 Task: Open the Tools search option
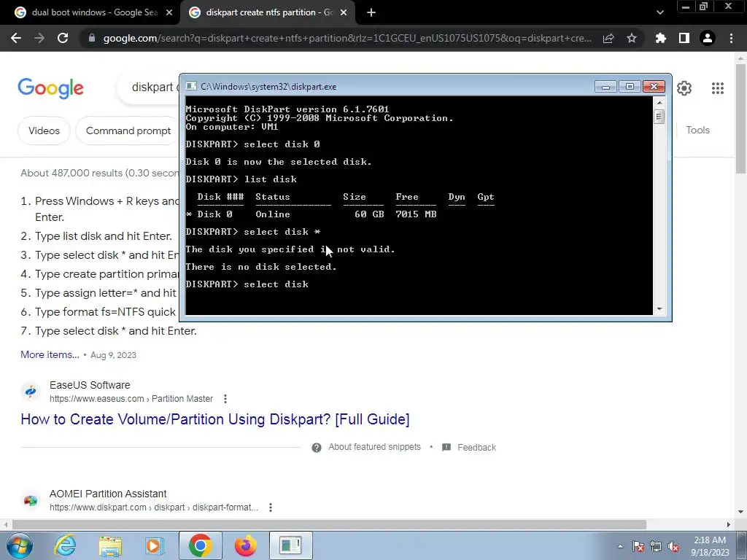[x=697, y=130]
